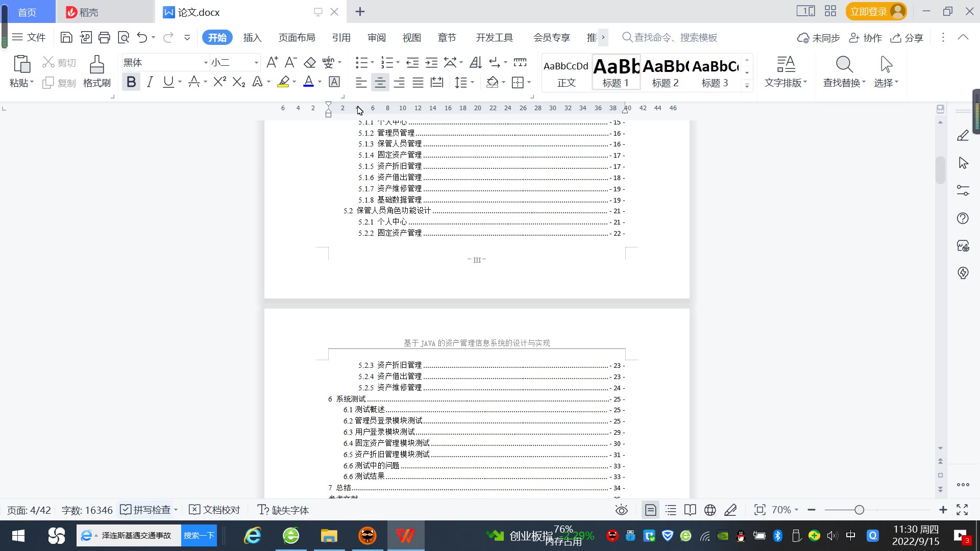Screen dimensions: 980x551
Task: Click the zoom slider handle
Action: (859, 510)
